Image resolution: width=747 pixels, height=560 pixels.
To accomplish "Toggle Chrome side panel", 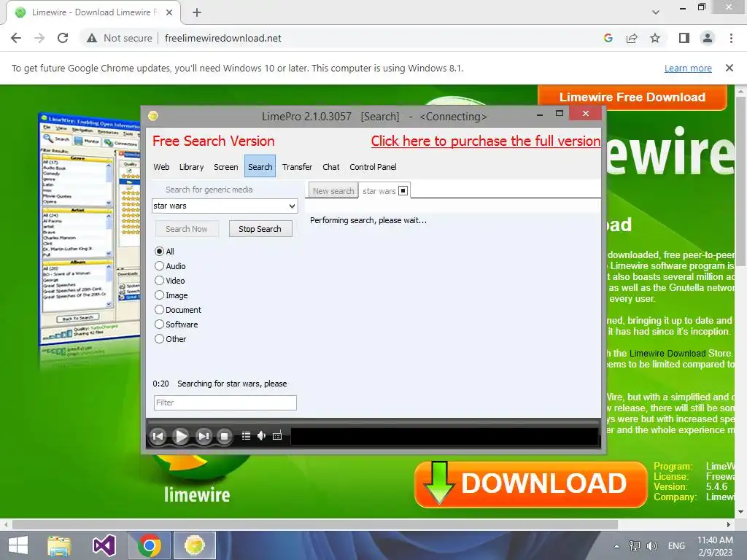I will coord(684,38).
